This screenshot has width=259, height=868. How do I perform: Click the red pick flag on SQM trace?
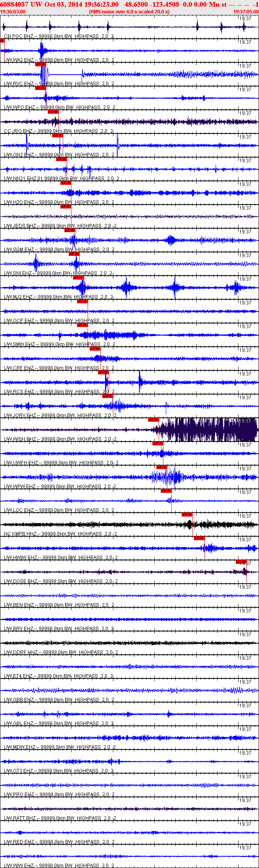click(x=70, y=230)
